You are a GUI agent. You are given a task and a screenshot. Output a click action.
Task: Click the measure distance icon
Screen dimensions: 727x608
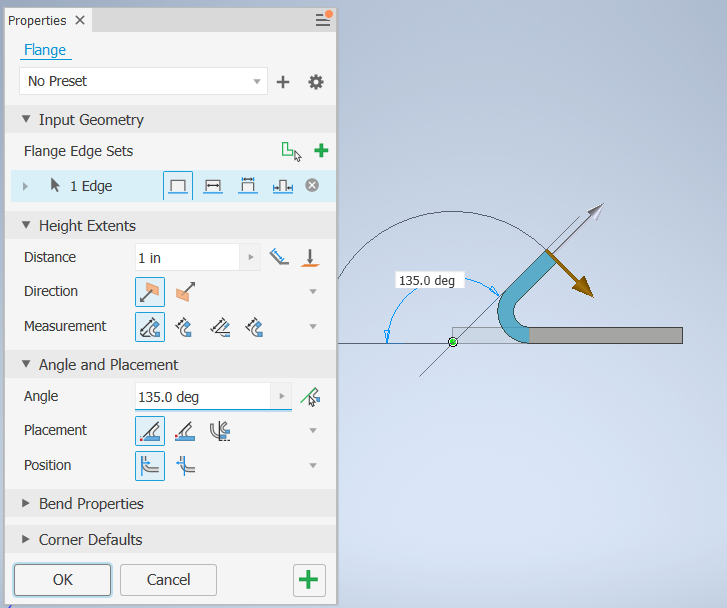pos(279,256)
